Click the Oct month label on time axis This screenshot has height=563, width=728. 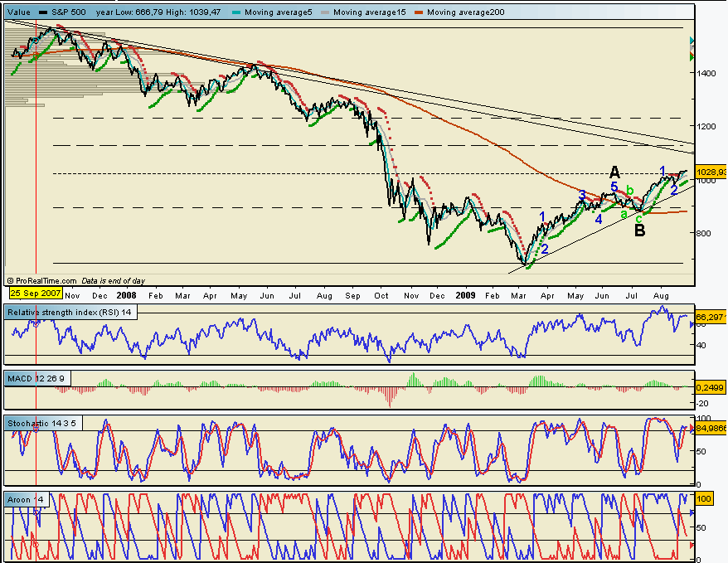click(381, 296)
